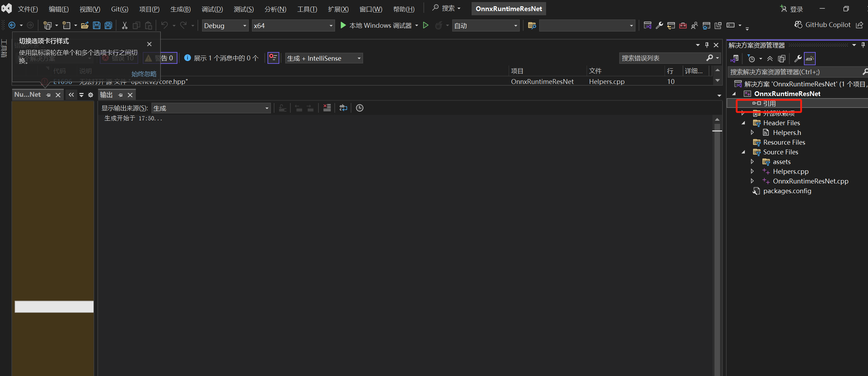Switch to the 输出 tab
The image size is (868, 376).
[x=106, y=94]
